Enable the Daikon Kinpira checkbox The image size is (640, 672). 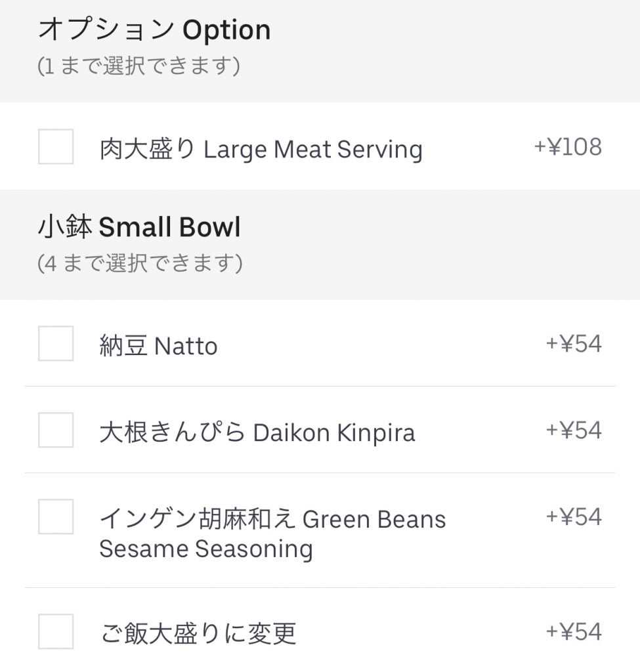tap(56, 430)
